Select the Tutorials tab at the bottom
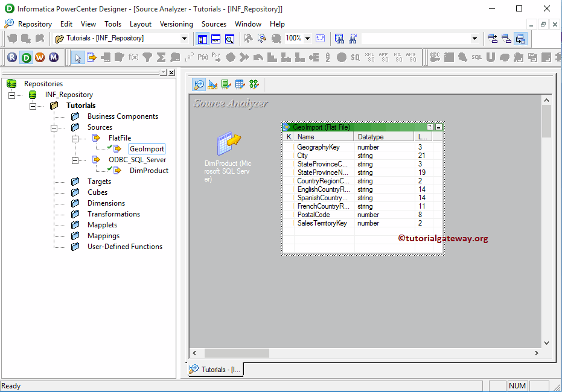562x392 pixels. 214,370
